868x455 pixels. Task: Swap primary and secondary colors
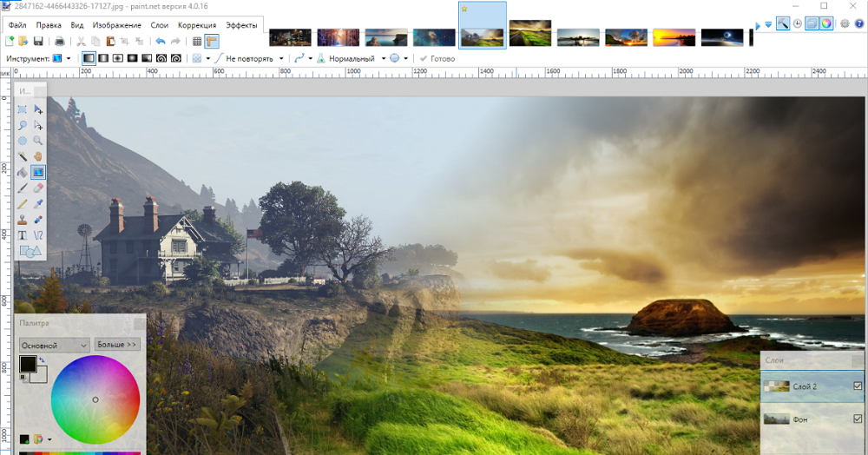pyautogui.click(x=42, y=359)
